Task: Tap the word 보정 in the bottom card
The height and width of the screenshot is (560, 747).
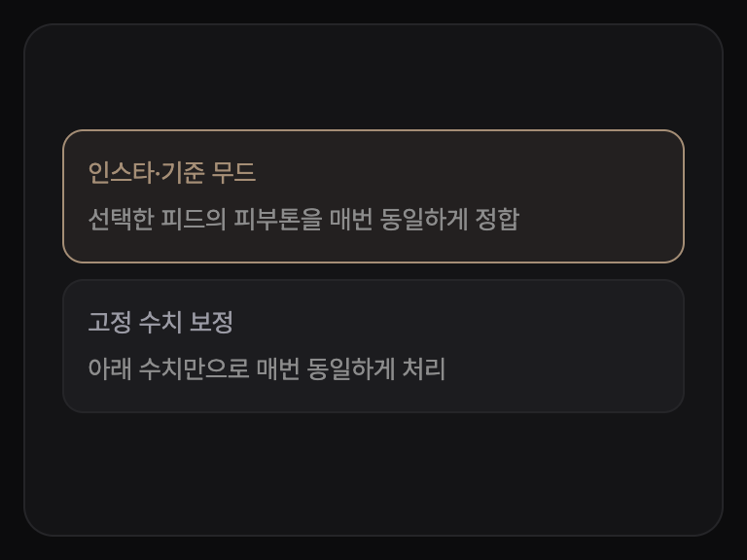Action: point(211,322)
